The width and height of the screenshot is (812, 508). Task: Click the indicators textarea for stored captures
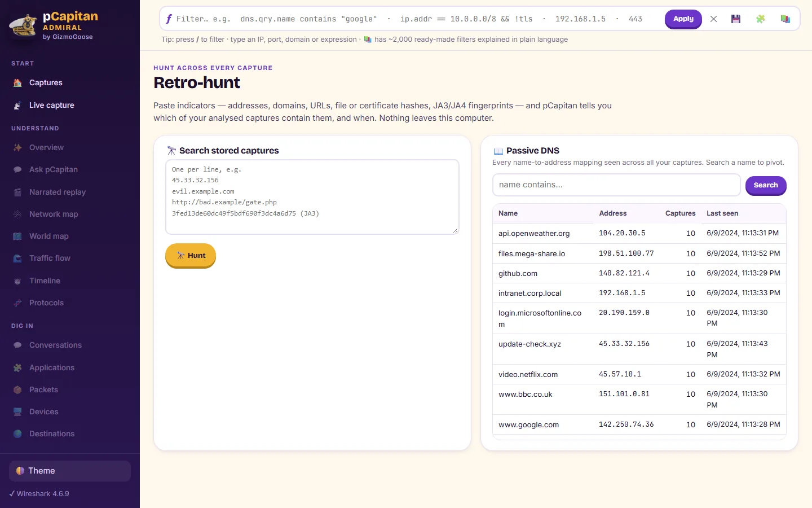pyautogui.click(x=312, y=197)
